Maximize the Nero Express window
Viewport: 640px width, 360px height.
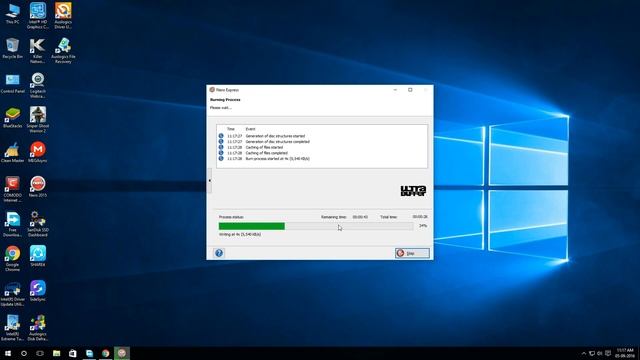click(x=410, y=90)
